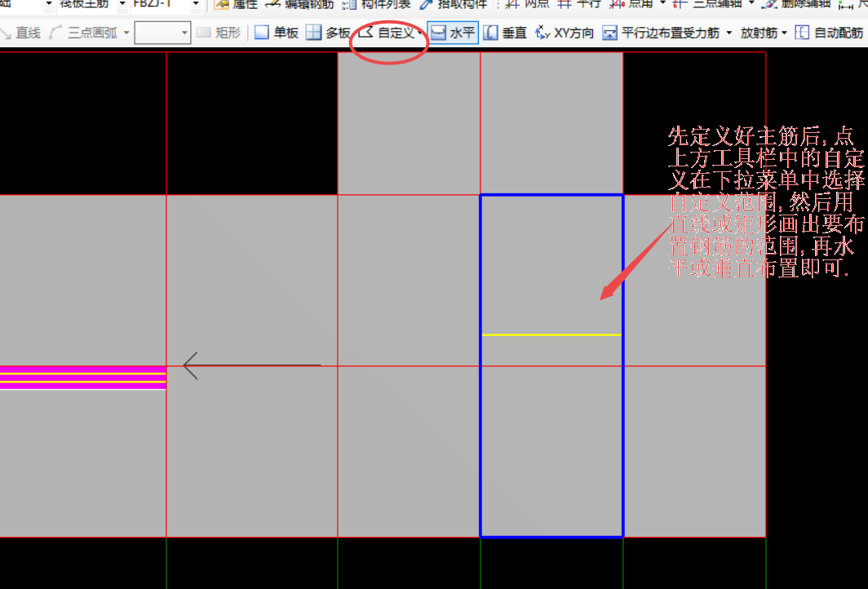
Task: Click the 点角 point-angle axis tool
Action: point(631,4)
